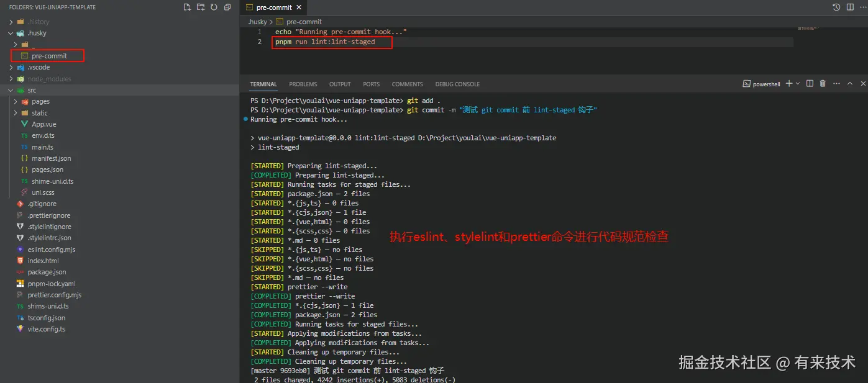Open pages.json file
The height and width of the screenshot is (383, 868).
[x=47, y=169]
